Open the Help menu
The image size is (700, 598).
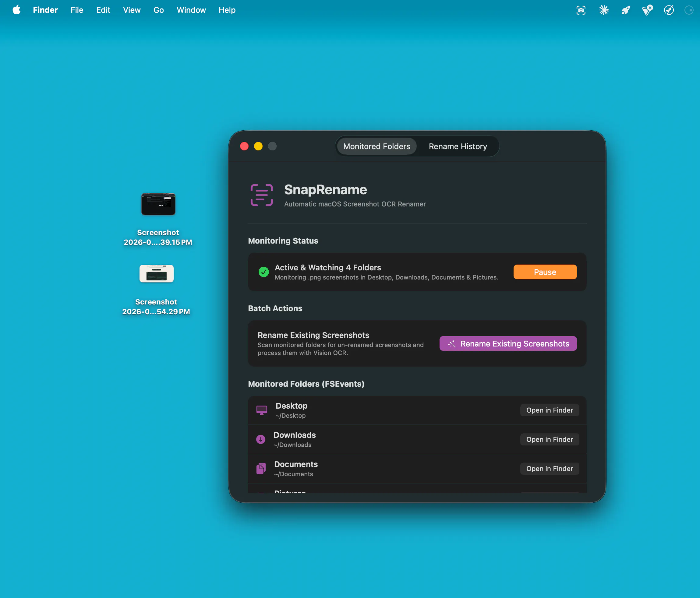227,10
